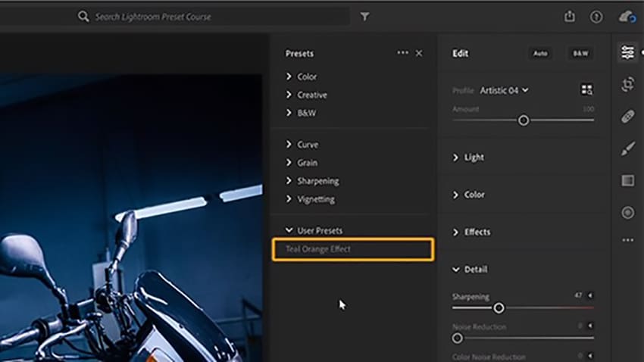Select the Radial Gradient tool
The width and height of the screenshot is (644, 362).
pos(627,213)
